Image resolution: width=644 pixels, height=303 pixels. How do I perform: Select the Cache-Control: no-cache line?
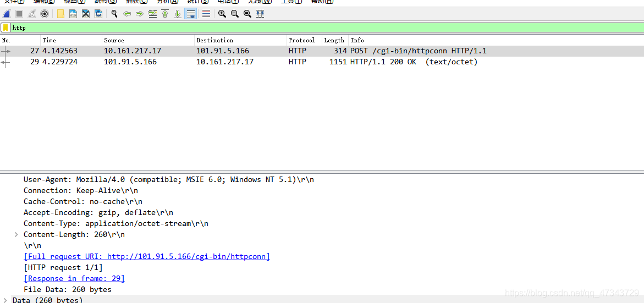[83, 202]
